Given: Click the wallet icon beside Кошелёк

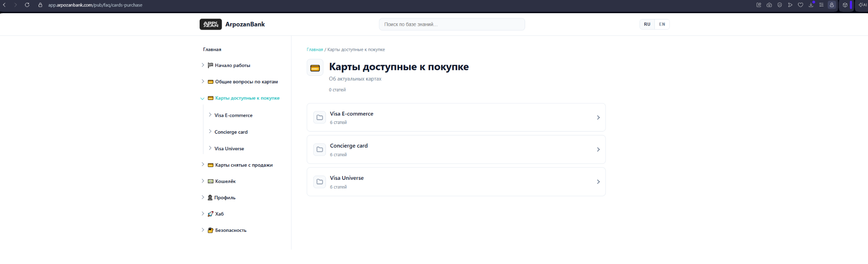Looking at the screenshot, I should (210, 181).
